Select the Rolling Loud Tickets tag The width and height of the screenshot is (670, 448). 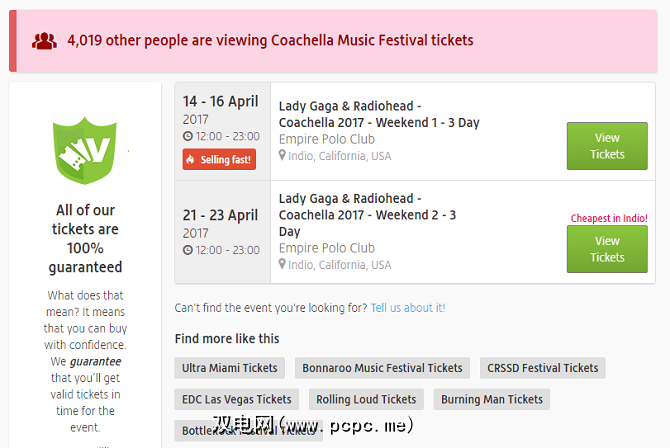click(x=366, y=399)
